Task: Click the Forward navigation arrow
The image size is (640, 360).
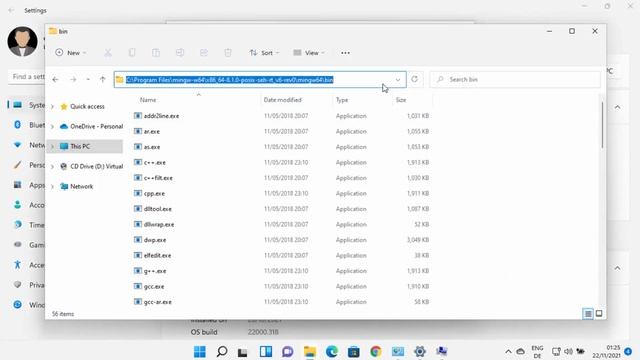Action: pyautogui.click(x=73, y=80)
